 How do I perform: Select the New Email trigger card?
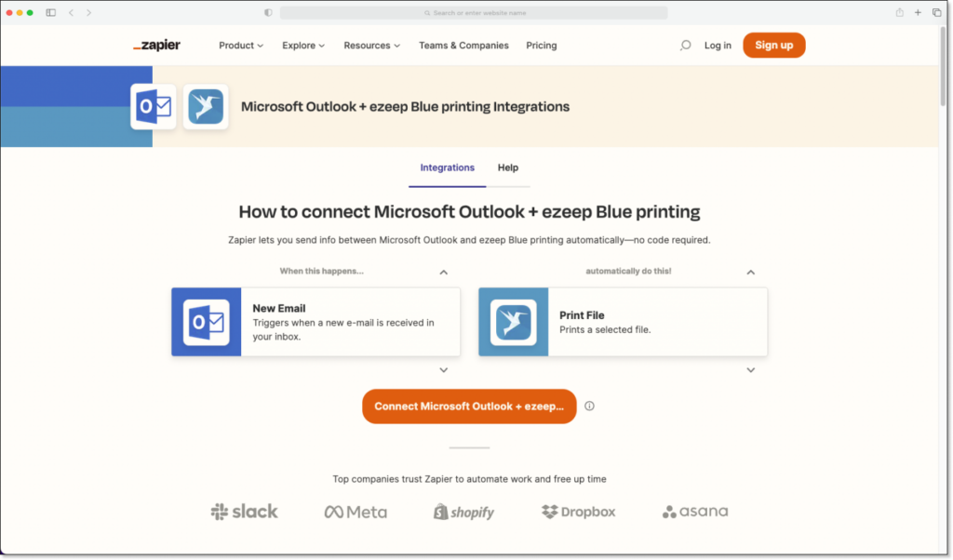click(x=316, y=322)
